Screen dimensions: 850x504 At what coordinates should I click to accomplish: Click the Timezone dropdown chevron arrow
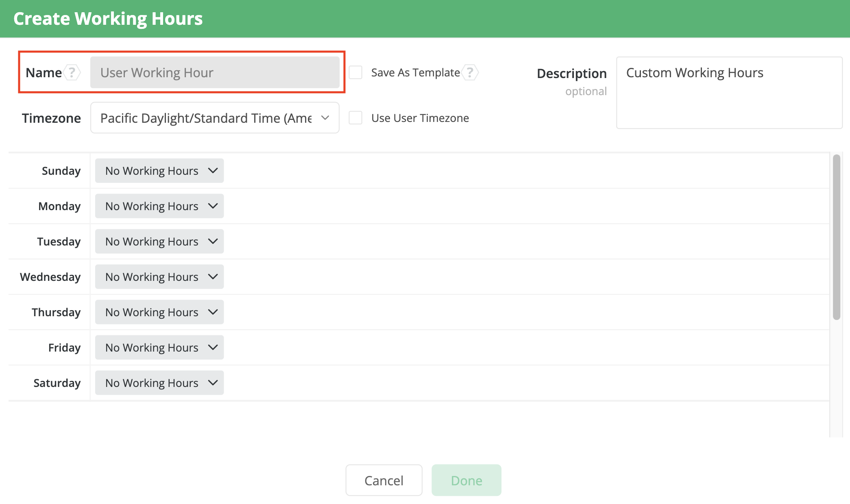pos(325,118)
